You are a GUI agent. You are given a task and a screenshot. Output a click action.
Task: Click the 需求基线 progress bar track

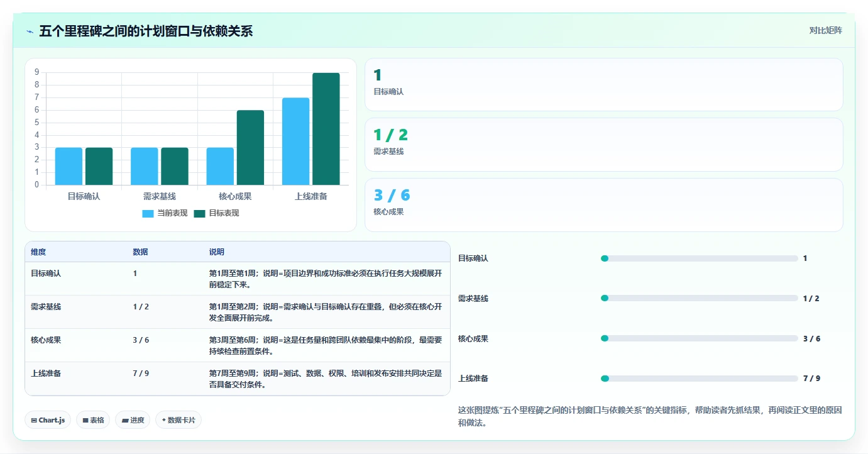(700, 298)
